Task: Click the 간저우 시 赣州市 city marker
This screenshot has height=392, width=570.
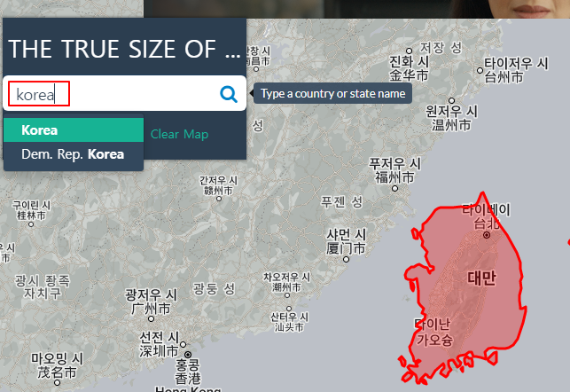Action: pyautogui.click(x=218, y=199)
